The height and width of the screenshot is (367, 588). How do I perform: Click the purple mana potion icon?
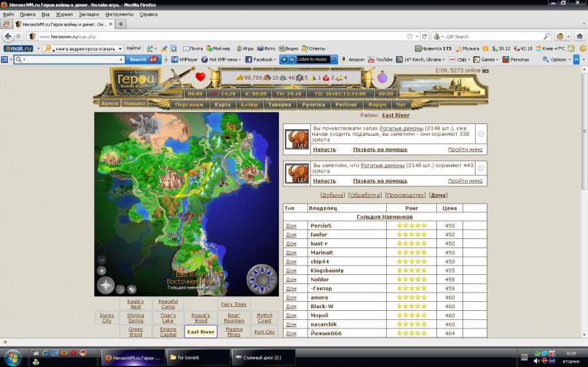point(382,78)
